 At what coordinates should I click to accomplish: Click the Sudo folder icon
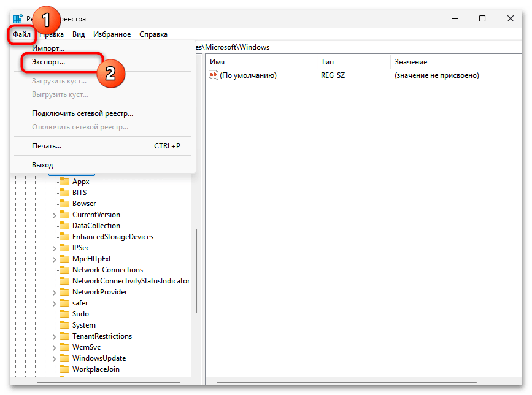point(64,314)
